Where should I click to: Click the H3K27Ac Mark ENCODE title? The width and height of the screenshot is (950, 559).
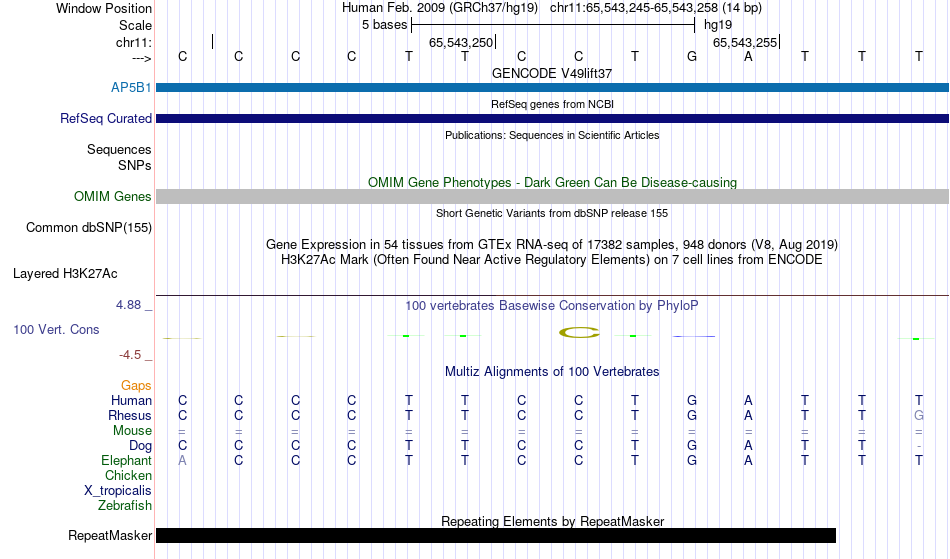point(552,260)
